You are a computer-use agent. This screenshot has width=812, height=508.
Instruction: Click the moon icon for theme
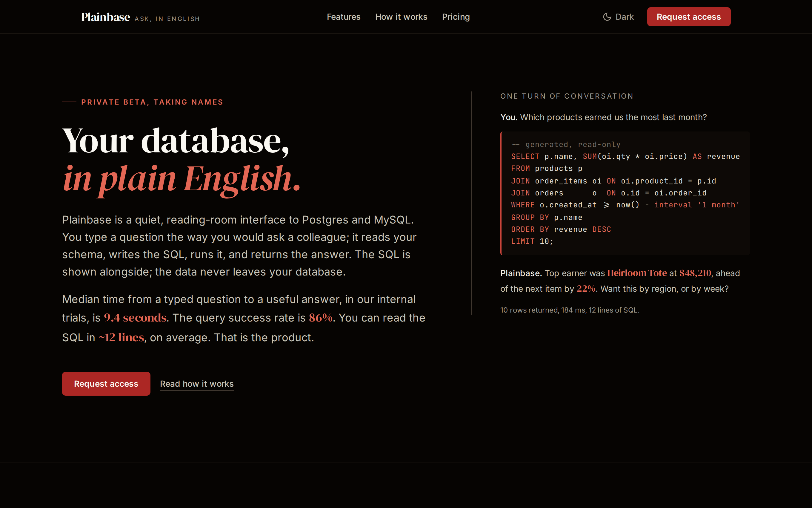(x=607, y=17)
